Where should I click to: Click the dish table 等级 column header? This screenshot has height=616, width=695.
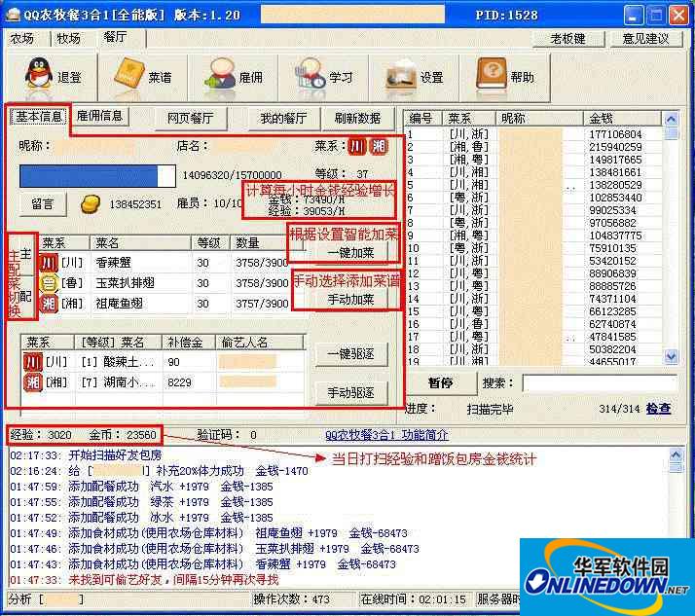point(211,243)
